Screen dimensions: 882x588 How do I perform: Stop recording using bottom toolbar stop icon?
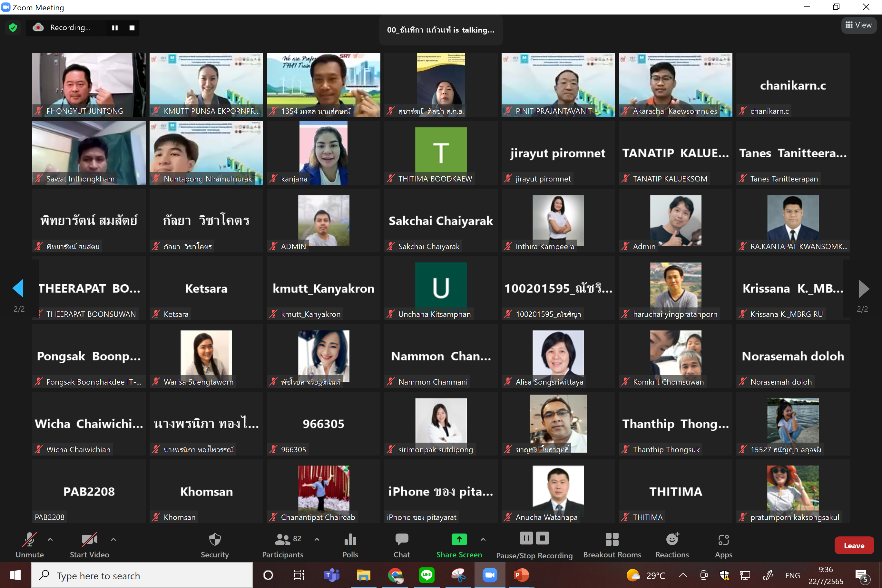(542, 538)
